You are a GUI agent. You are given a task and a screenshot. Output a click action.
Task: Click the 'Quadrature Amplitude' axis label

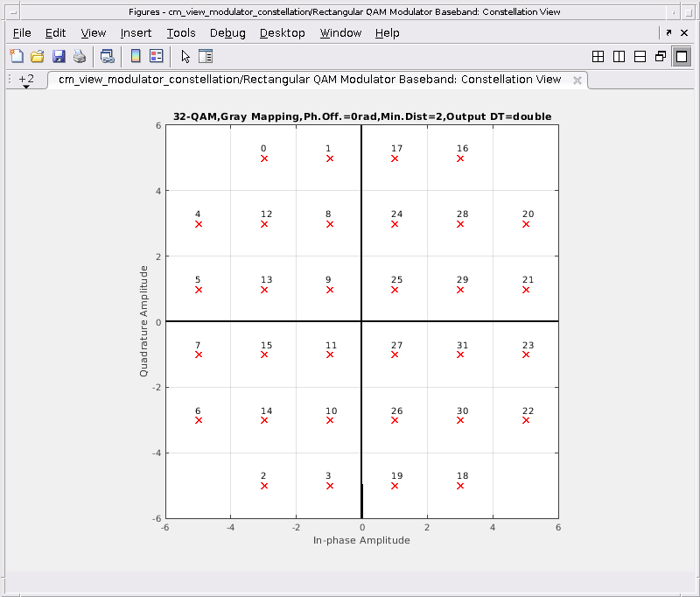pos(143,321)
